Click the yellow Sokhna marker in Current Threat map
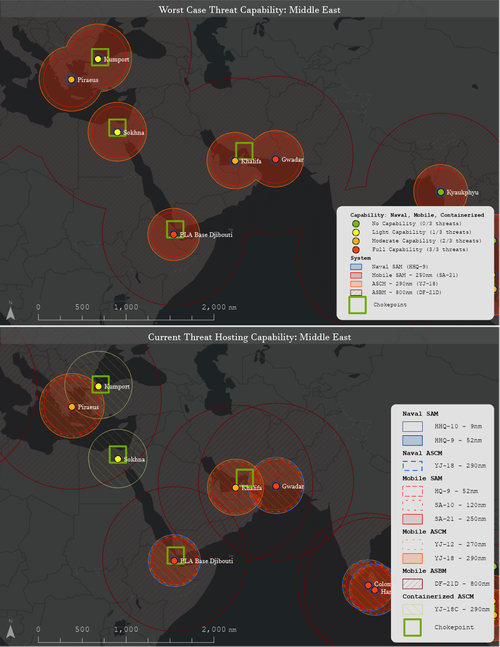This screenshot has height=647, width=500. point(118,459)
